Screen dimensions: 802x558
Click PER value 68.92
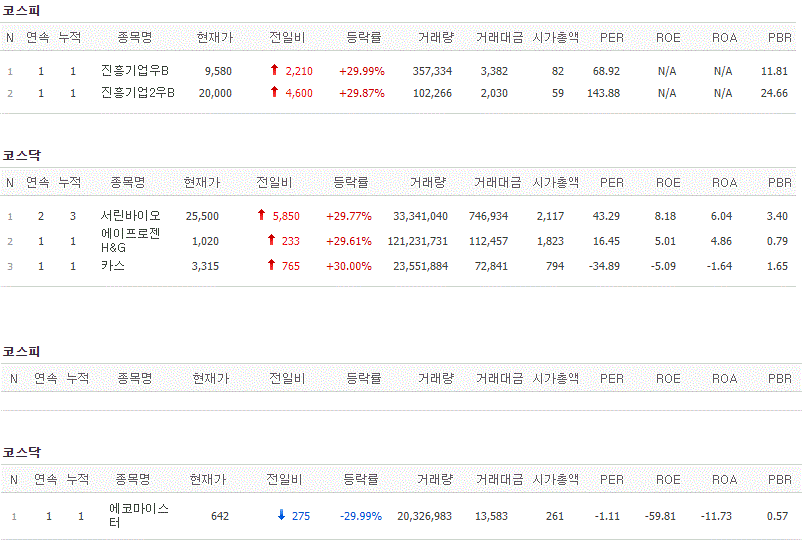click(x=606, y=71)
